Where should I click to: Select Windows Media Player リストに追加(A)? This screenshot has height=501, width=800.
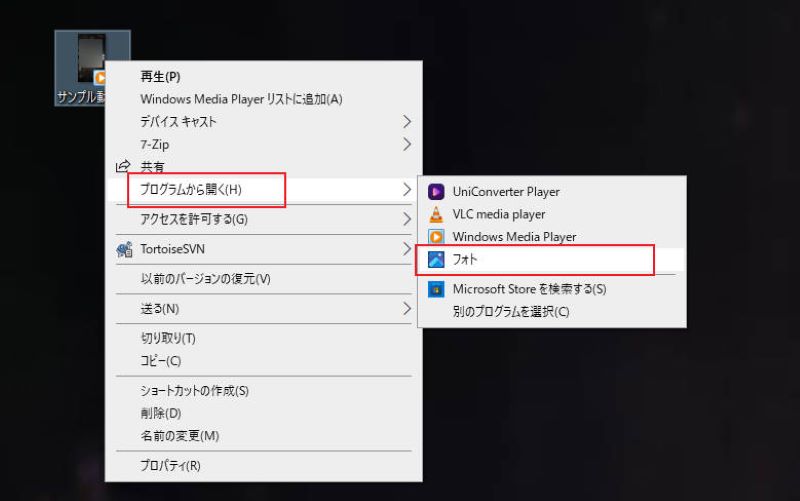click(x=264, y=99)
